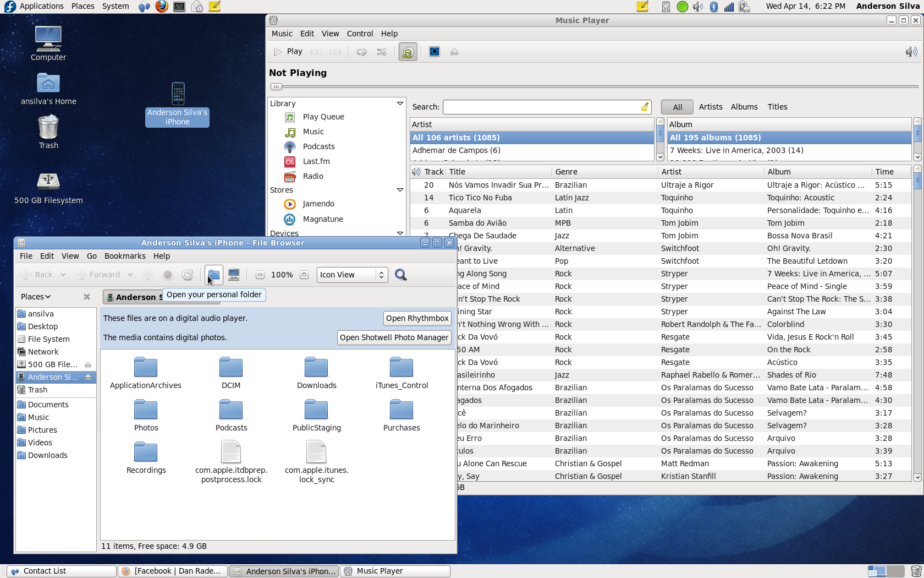Expand the Devices section
This screenshot has height=578, width=924.
tap(400, 233)
